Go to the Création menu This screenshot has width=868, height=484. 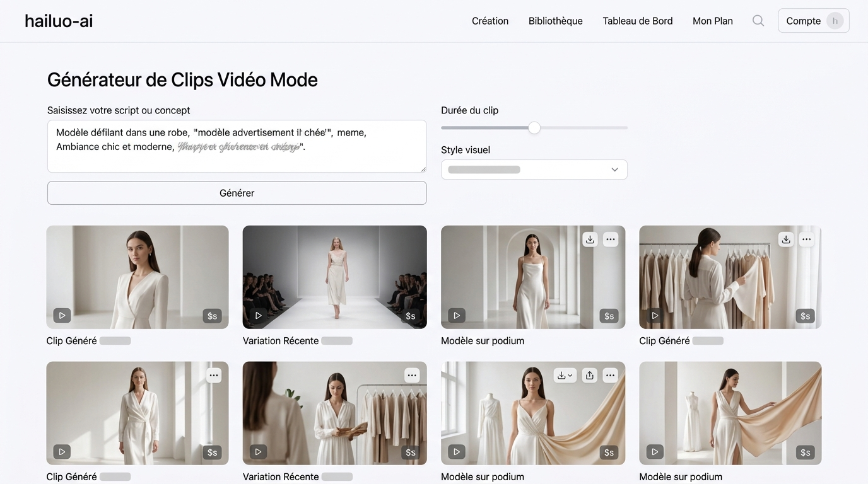coord(490,21)
